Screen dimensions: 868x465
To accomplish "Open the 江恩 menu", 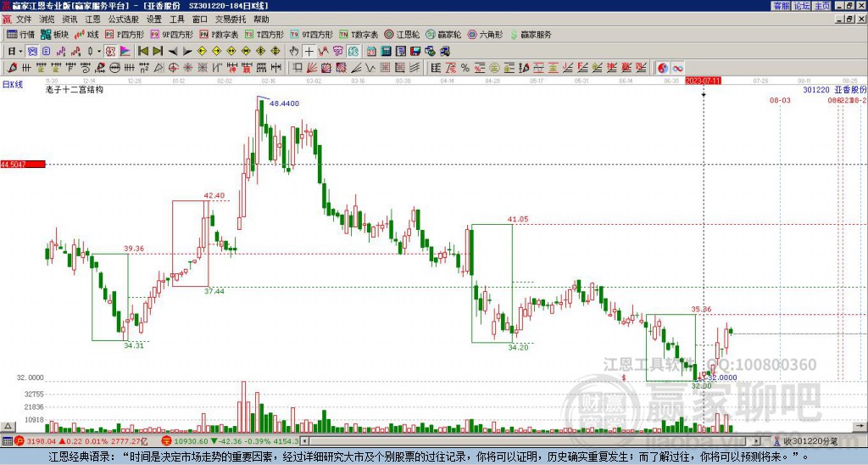I will coord(92,20).
